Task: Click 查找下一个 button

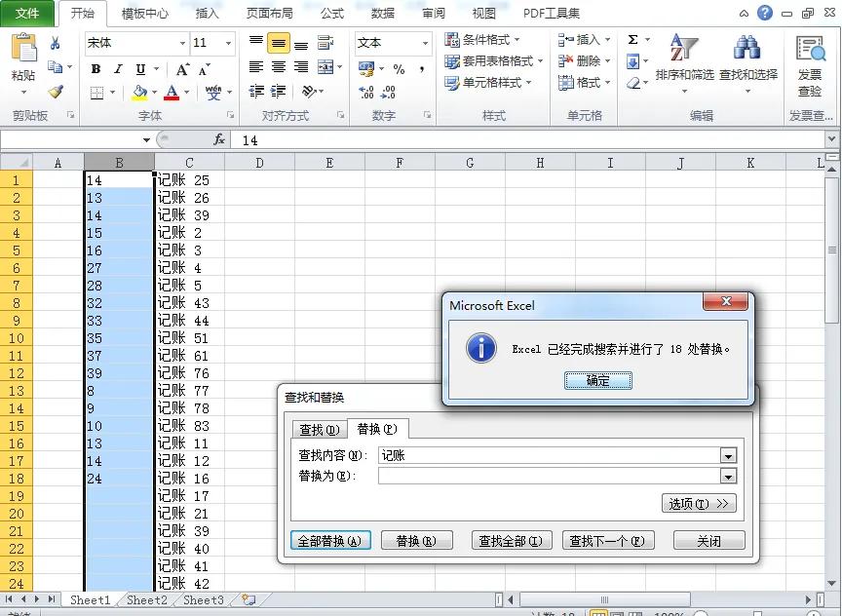Action: [x=607, y=540]
